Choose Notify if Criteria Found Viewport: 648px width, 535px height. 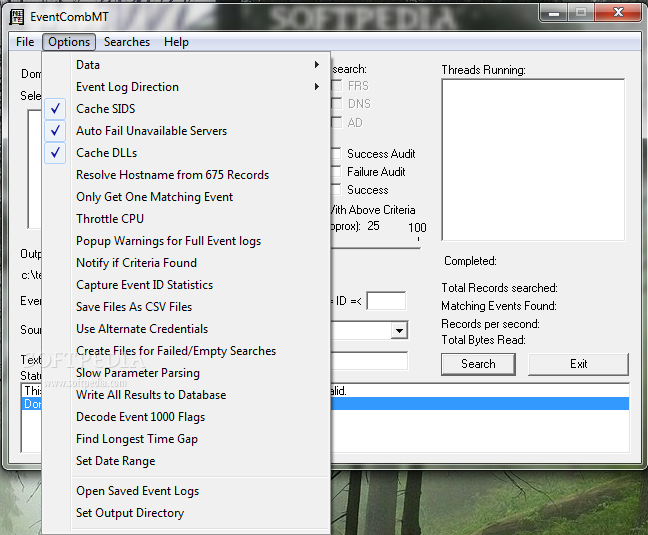coord(186,263)
